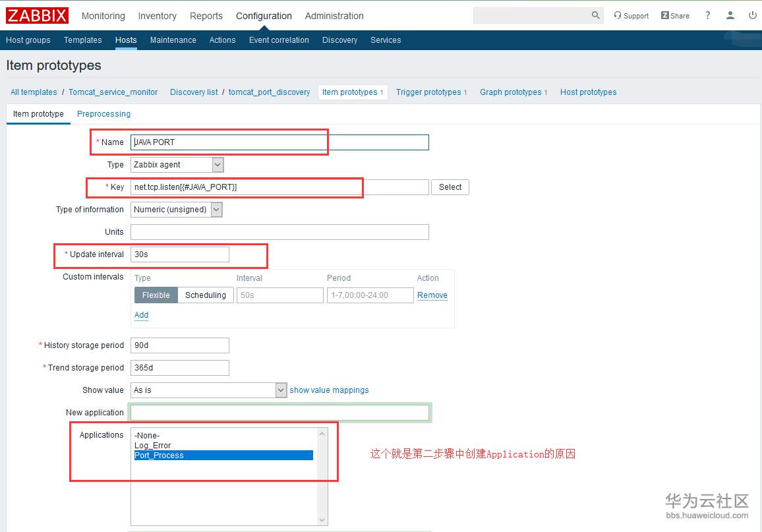Click the top search input box

coord(533,15)
